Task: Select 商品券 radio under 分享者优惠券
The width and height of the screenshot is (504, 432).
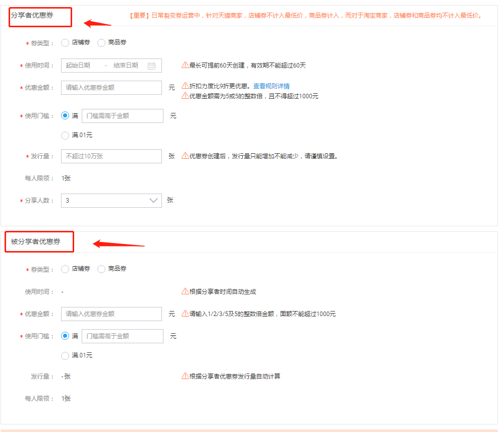Action: [x=101, y=43]
